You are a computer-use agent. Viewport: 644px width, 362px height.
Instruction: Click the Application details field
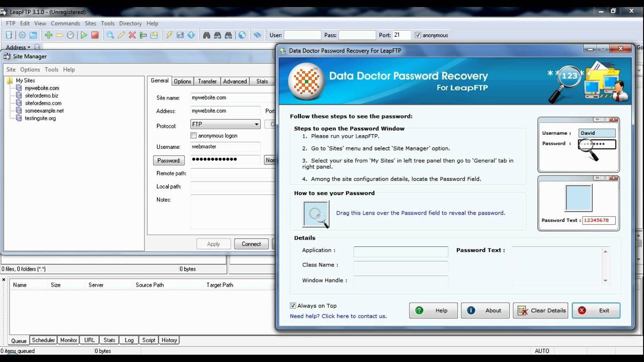click(x=400, y=251)
